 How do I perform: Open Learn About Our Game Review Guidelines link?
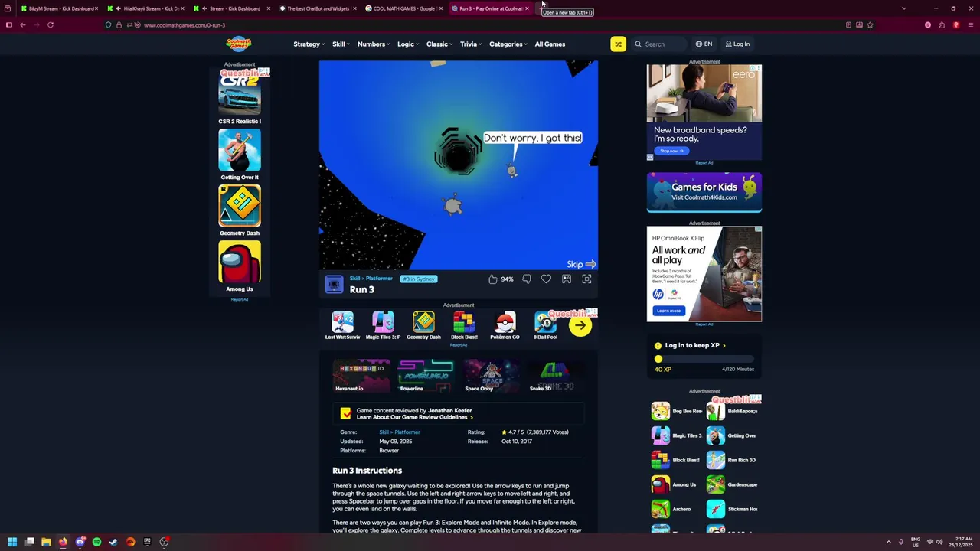click(414, 418)
